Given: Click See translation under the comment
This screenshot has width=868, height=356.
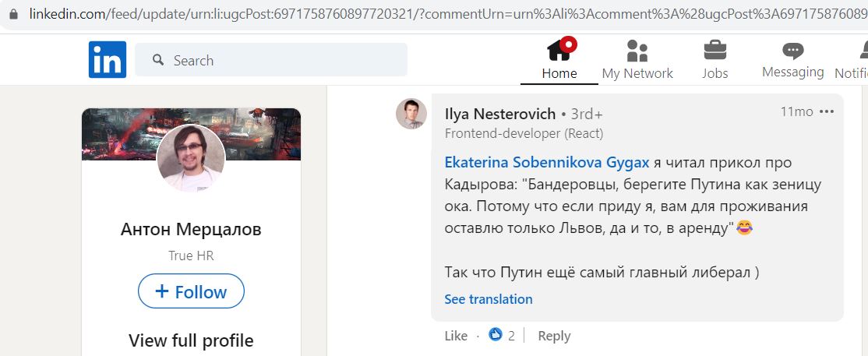Looking at the screenshot, I should click(x=489, y=299).
